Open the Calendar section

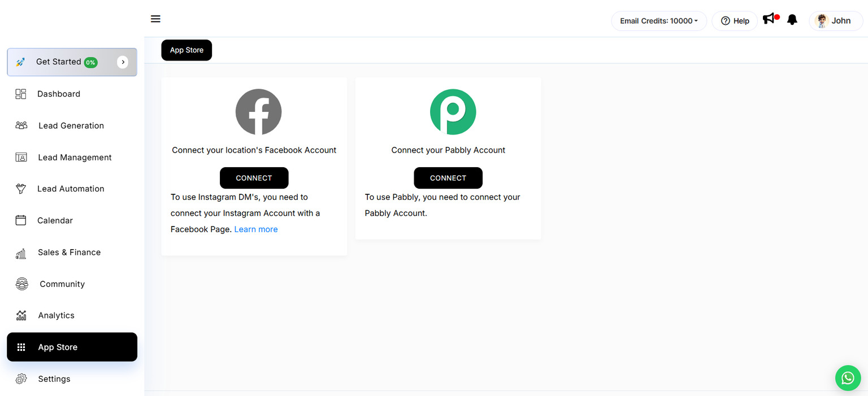click(55, 220)
